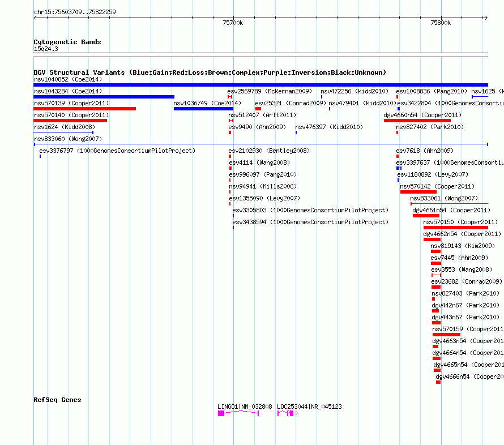Select the dgv443n67 (Park2010) variant
The height and width of the screenshot is (445, 504).
point(465,317)
